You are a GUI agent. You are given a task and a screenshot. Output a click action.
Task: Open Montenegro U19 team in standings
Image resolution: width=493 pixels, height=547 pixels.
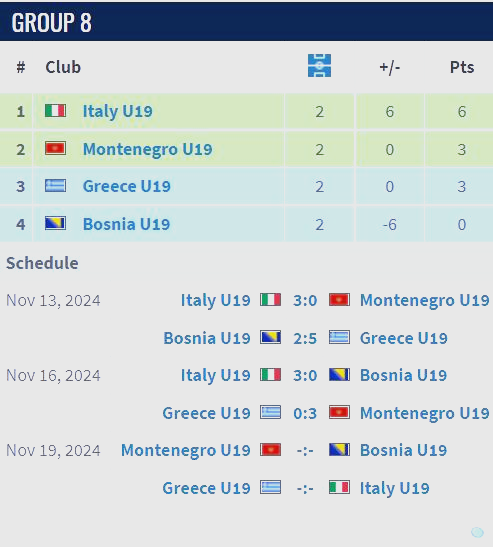click(x=148, y=149)
